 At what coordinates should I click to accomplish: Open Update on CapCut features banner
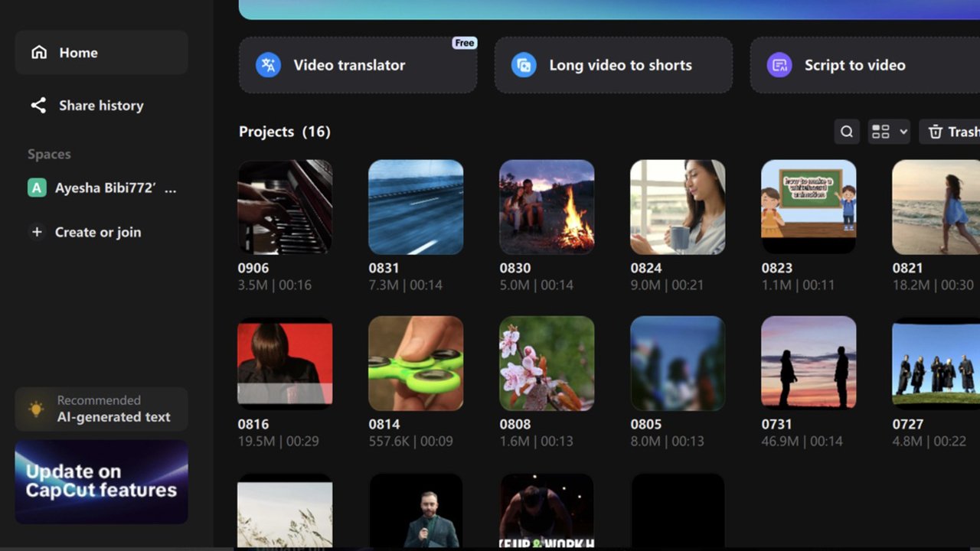click(101, 481)
